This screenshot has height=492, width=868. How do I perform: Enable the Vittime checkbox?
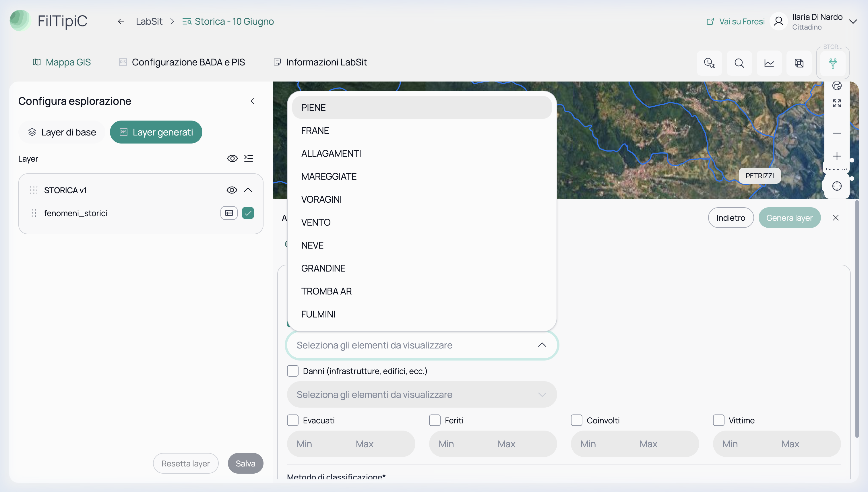point(718,420)
